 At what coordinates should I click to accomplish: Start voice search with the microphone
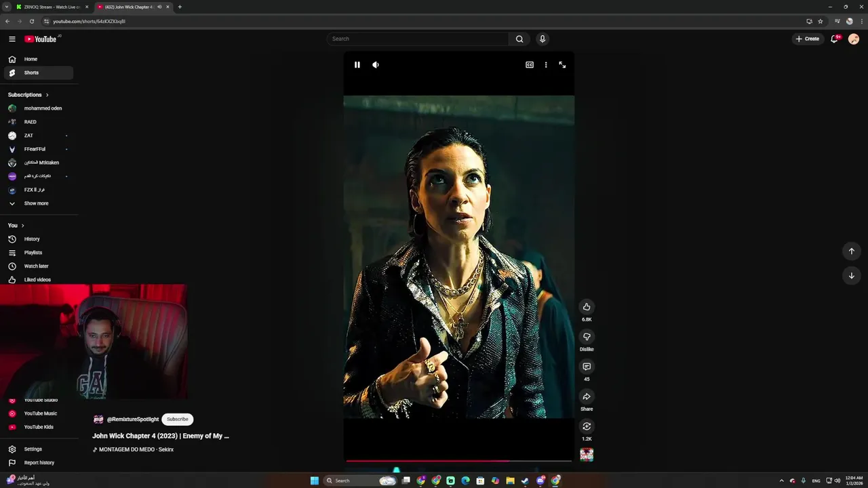[542, 39]
